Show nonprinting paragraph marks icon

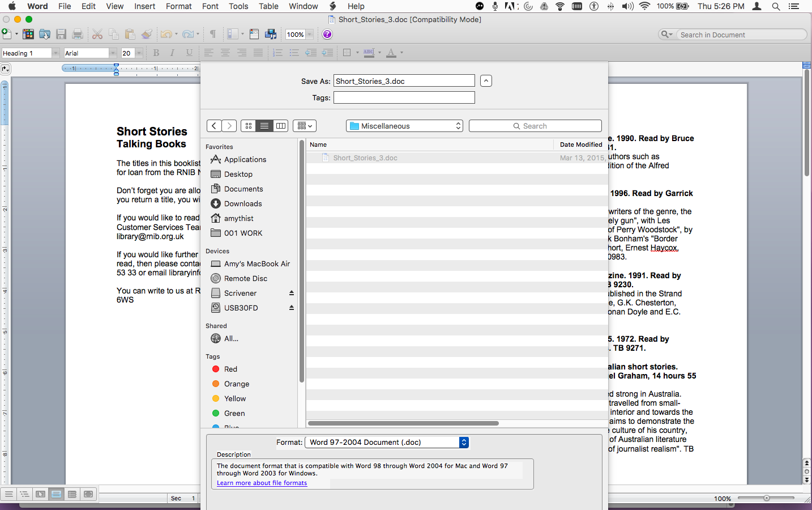(213, 34)
